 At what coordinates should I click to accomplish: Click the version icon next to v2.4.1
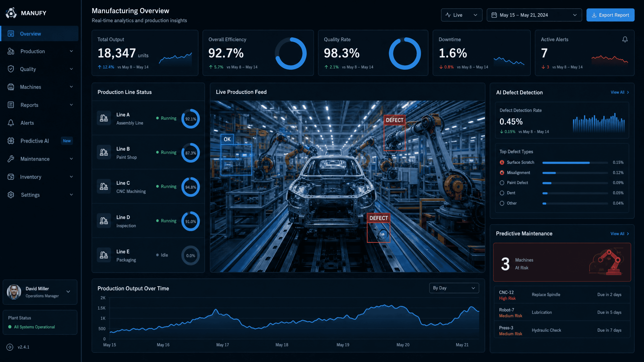(x=10, y=347)
